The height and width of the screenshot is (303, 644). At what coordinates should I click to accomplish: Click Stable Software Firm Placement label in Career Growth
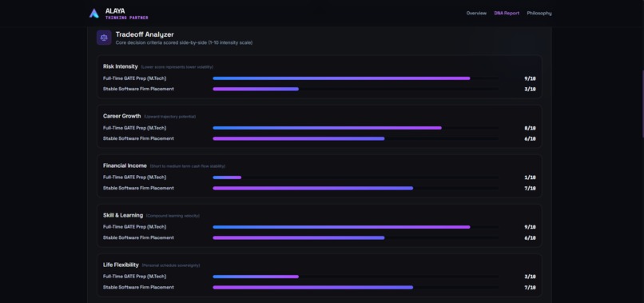pos(138,138)
